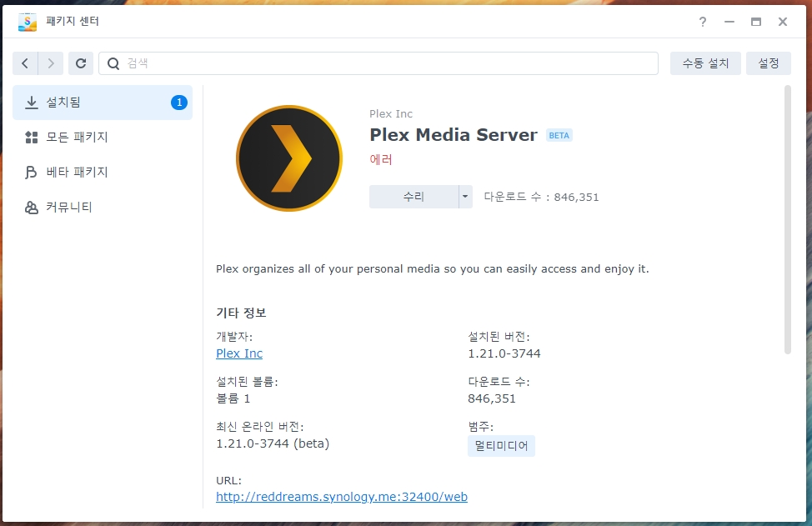Open the 설정 settings button
812x526 pixels.
769,63
